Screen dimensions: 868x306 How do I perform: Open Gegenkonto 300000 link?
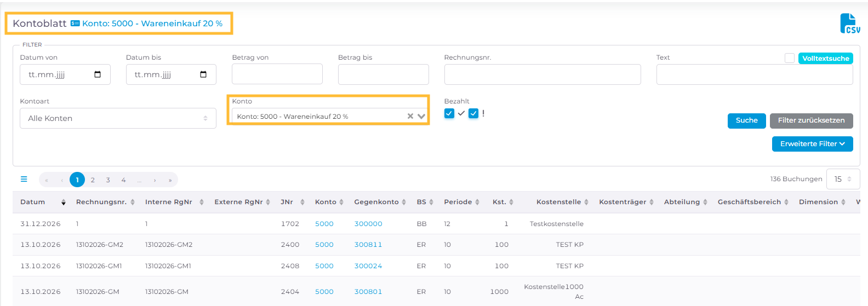click(368, 224)
